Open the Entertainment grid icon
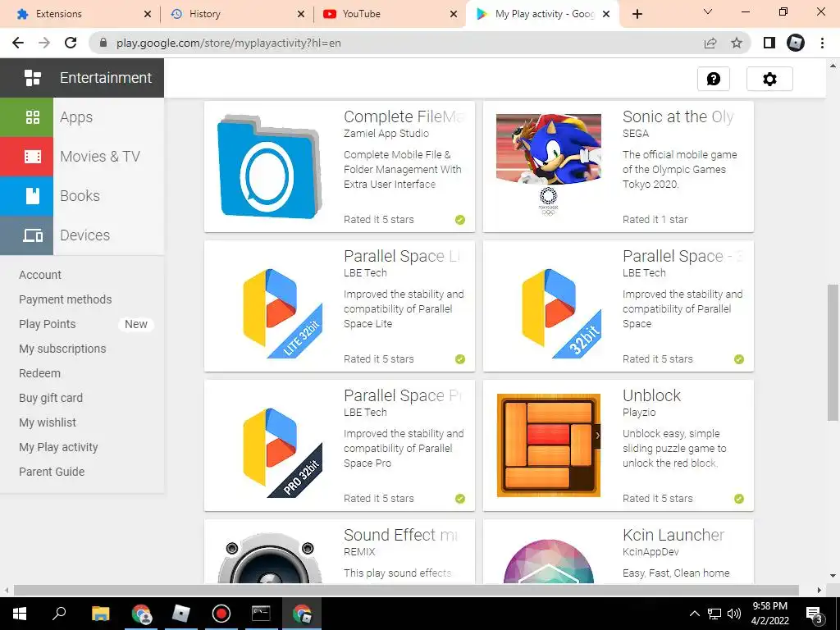Image resolution: width=840 pixels, height=630 pixels. (x=33, y=78)
